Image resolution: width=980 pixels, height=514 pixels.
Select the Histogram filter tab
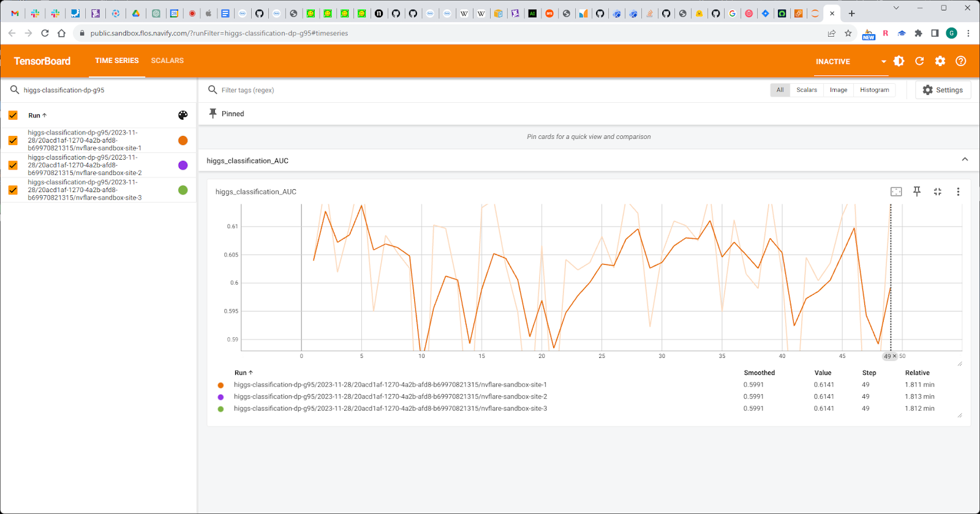(x=874, y=90)
